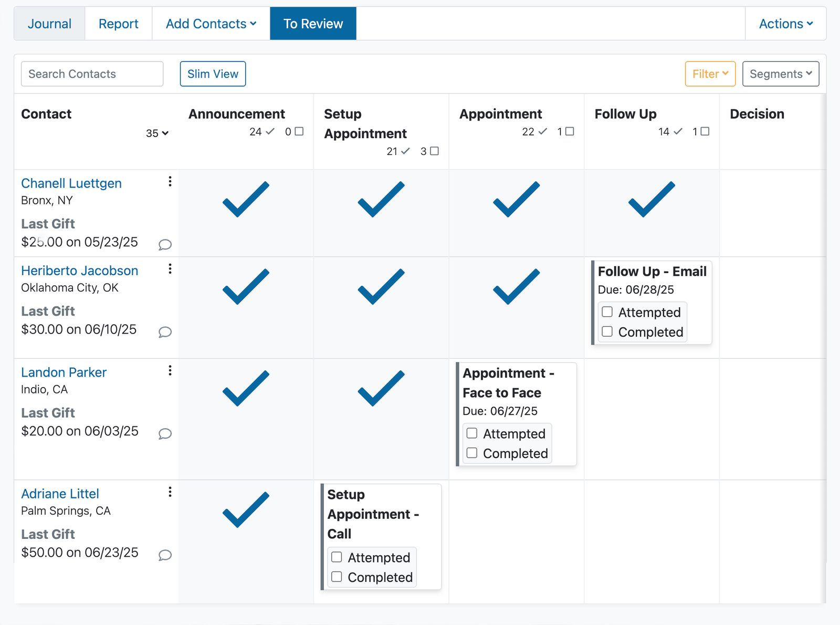Viewport: 840px width, 625px height.
Task: Open the three-dot menu for Adriane Littel
Action: (x=170, y=492)
